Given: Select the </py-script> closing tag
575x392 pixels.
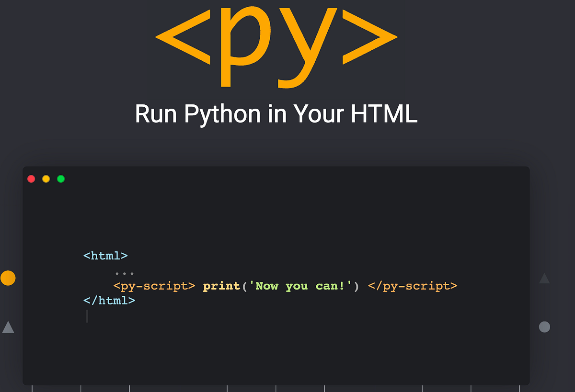Looking at the screenshot, I should tap(413, 286).
